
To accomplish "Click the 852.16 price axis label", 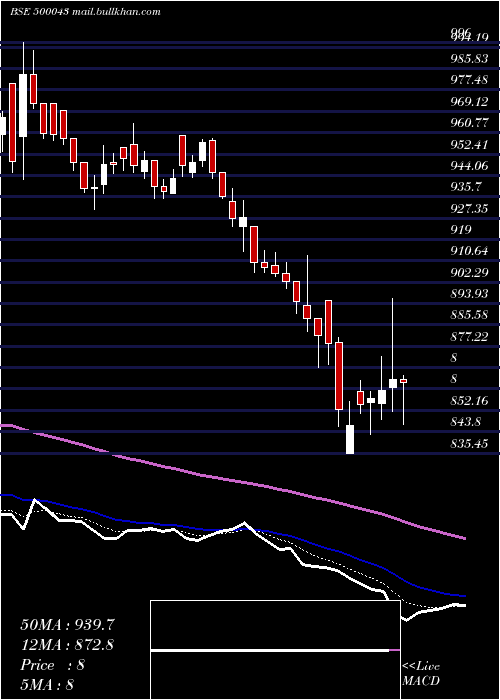I will [x=469, y=400].
